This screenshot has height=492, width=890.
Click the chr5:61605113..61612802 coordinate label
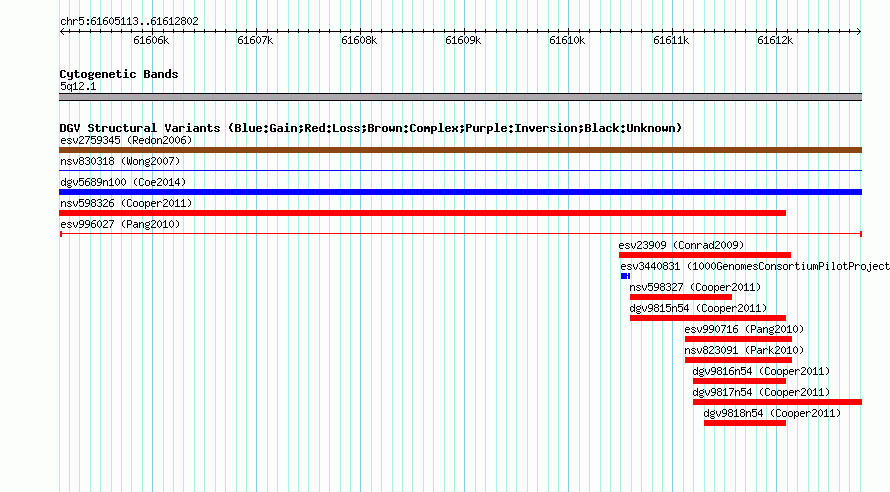[x=129, y=21]
